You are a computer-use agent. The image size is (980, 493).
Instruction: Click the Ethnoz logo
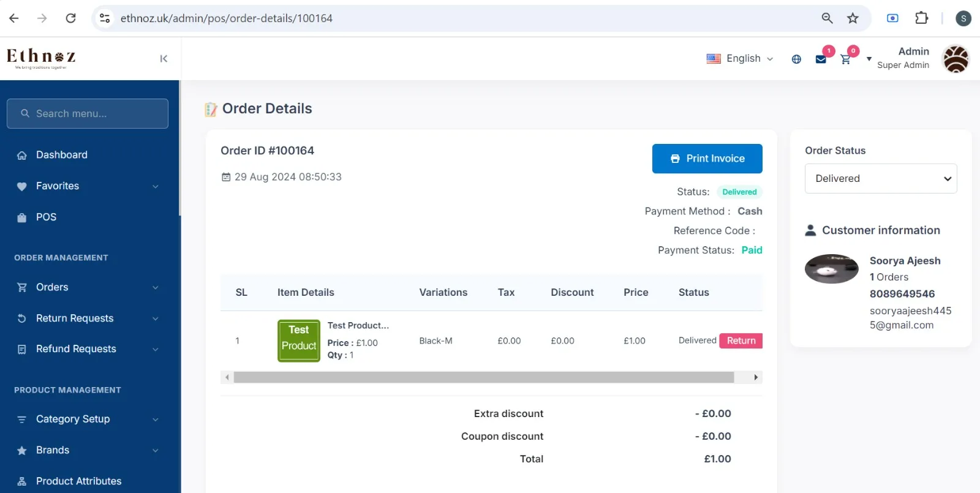pyautogui.click(x=41, y=58)
